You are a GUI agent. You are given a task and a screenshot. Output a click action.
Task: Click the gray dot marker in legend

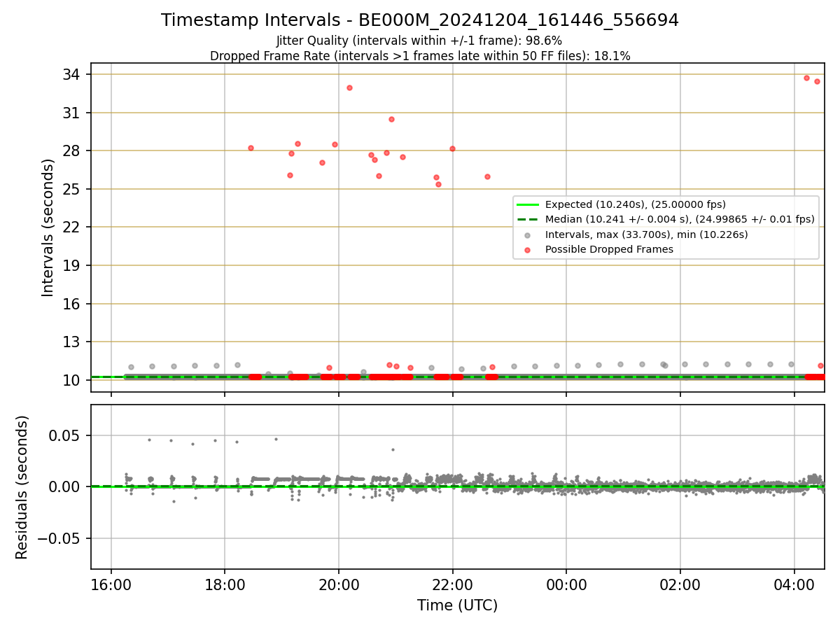(x=528, y=234)
